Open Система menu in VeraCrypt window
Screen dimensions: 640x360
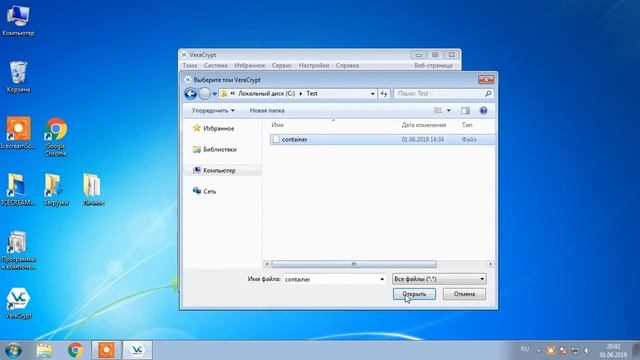coord(216,65)
